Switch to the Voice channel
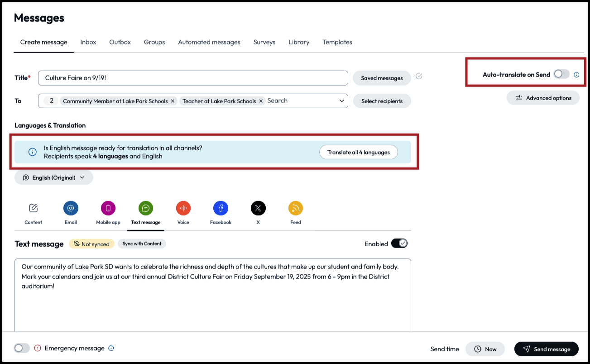Screen dimensions: 590x364 183,208
